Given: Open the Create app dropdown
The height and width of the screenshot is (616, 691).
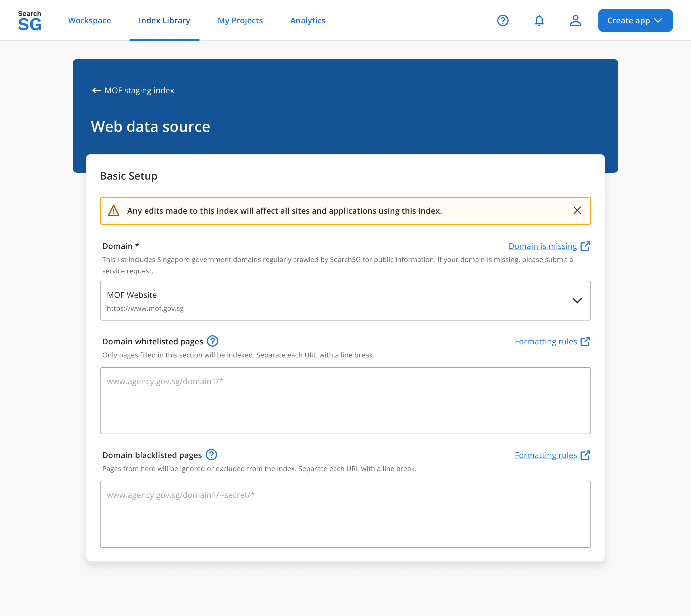Looking at the screenshot, I should [x=635, y=20].
